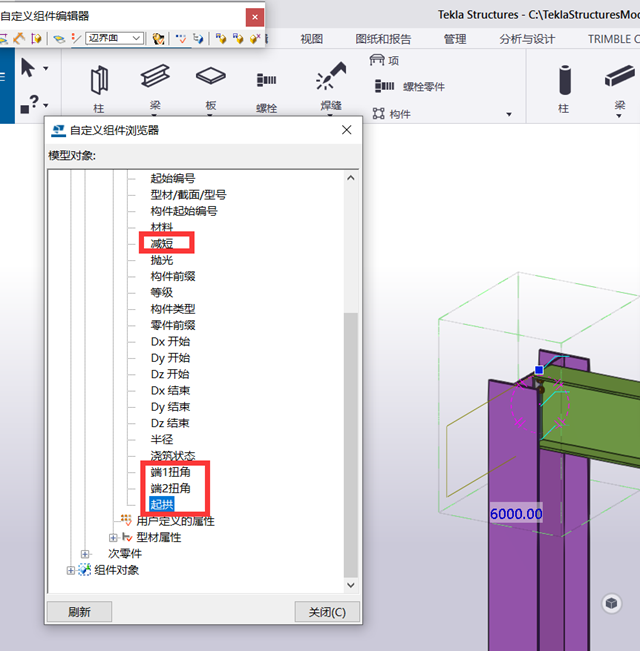Expand the steel ribbon group dropdown arrow

pyautogui.click(x=509, y=114)
